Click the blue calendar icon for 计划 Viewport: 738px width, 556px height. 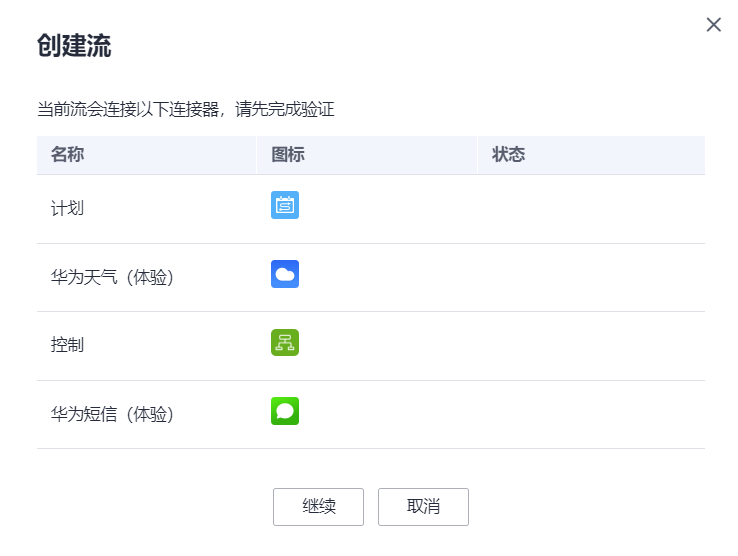[285, 206]
